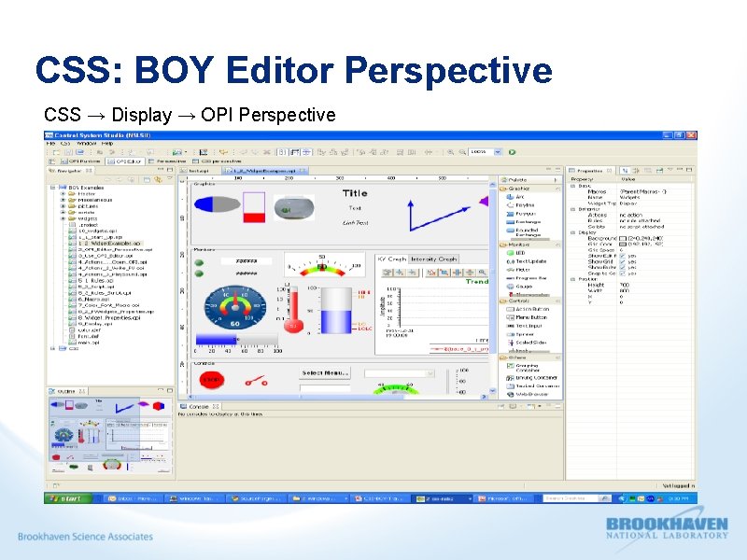This screenshot has height=560, width=747.
Task: Click the Height property value 700
Action: pos(625,285)
